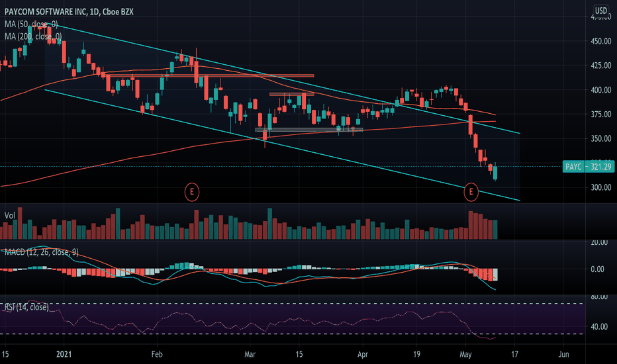617x364 pixels.
Task: Select the gray support zone near 360
Action: pos(309,130)
